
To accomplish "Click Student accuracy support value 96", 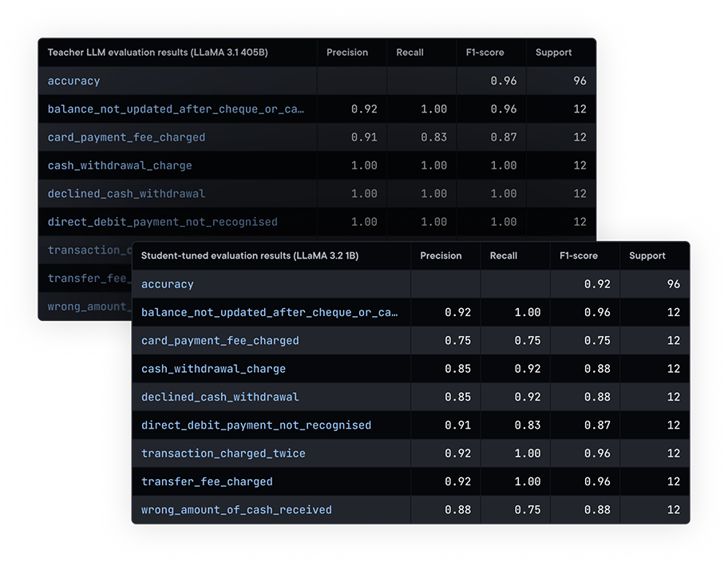I will (x=673, y=284).
